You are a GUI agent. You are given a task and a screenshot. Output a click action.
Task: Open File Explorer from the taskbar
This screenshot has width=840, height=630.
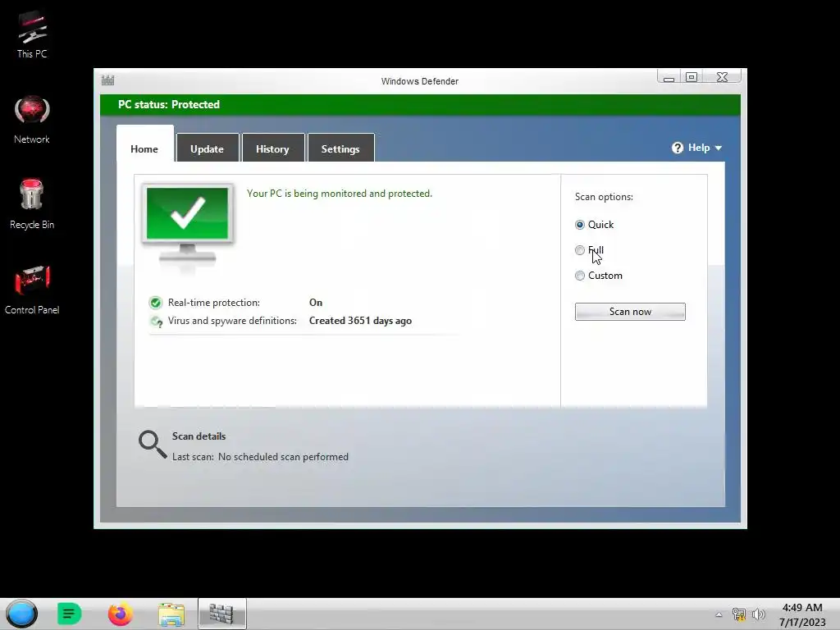(x=171, y=614)
